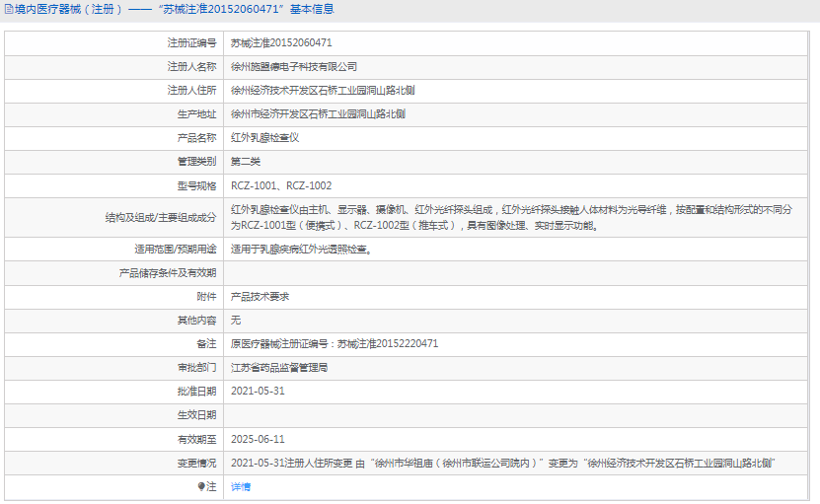Screen dimensions: 820x504
Task: Click other content value 无
Action: [235, 320]
